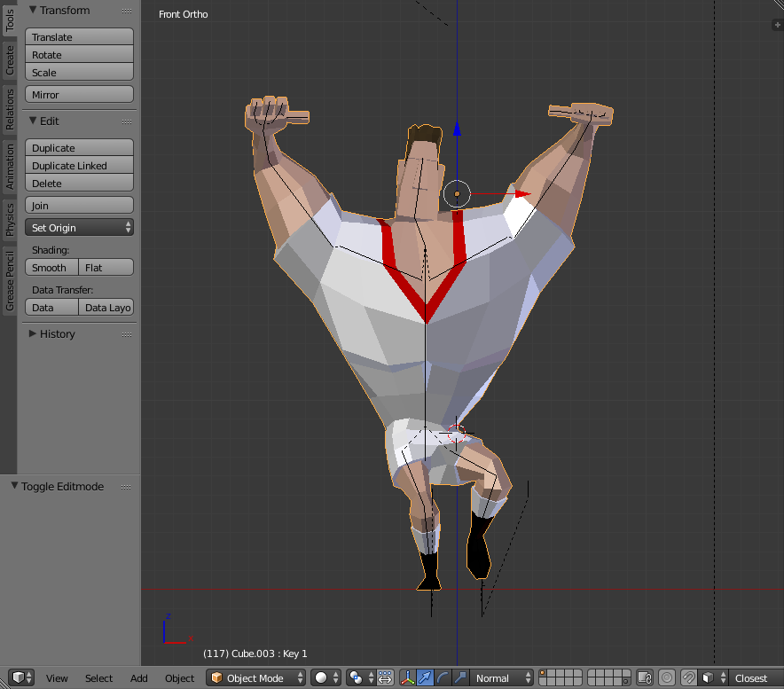Grab the Toggle Editmode panel drag handle

[126, 487]
